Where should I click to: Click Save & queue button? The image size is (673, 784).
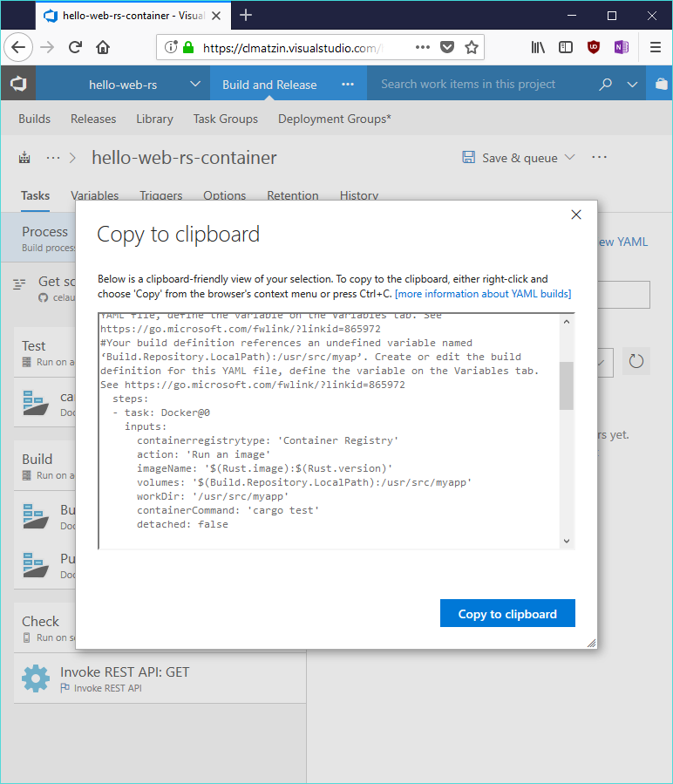[x=510, y=158]
